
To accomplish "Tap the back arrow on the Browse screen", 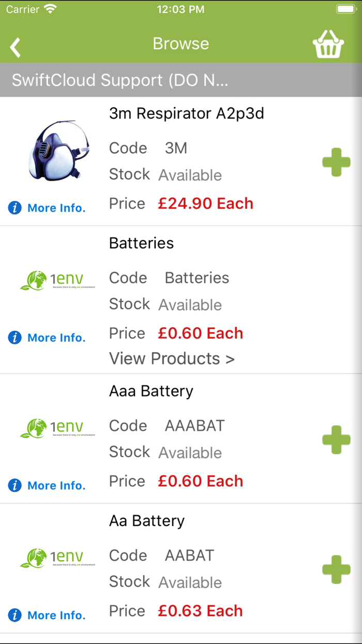I will click(x=15, y=47).
